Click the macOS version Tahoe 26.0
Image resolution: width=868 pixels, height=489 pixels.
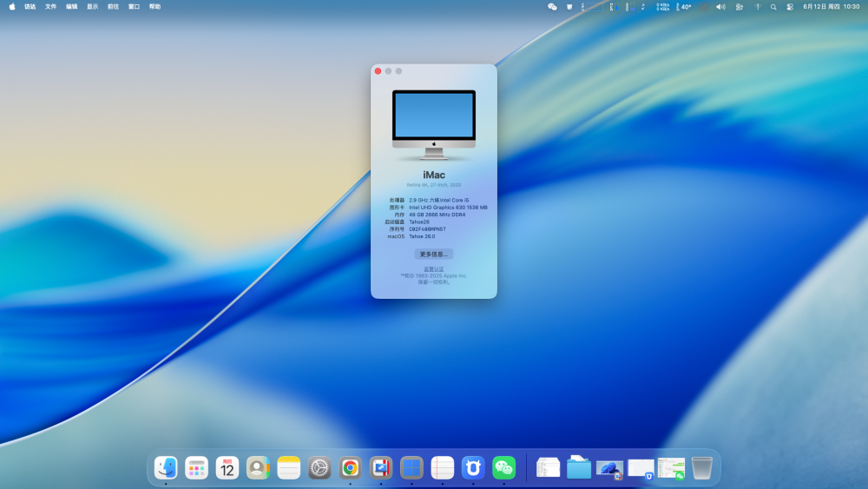(x=422, y=236)
